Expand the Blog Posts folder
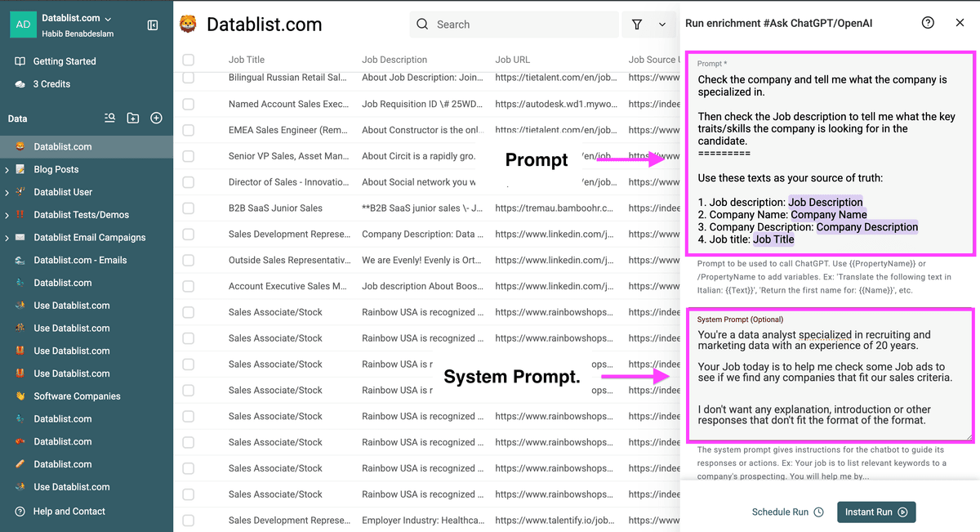980x532 pixels. [7, 169]
